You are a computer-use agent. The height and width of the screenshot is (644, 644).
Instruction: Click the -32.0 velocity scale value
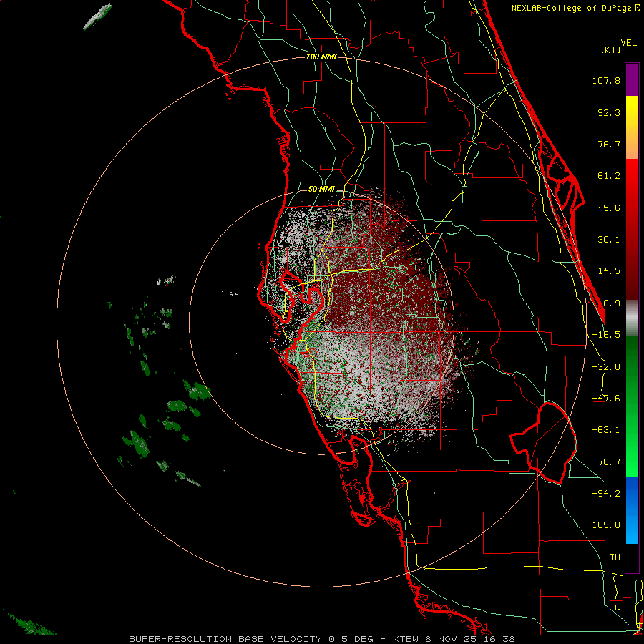point(606,367)
